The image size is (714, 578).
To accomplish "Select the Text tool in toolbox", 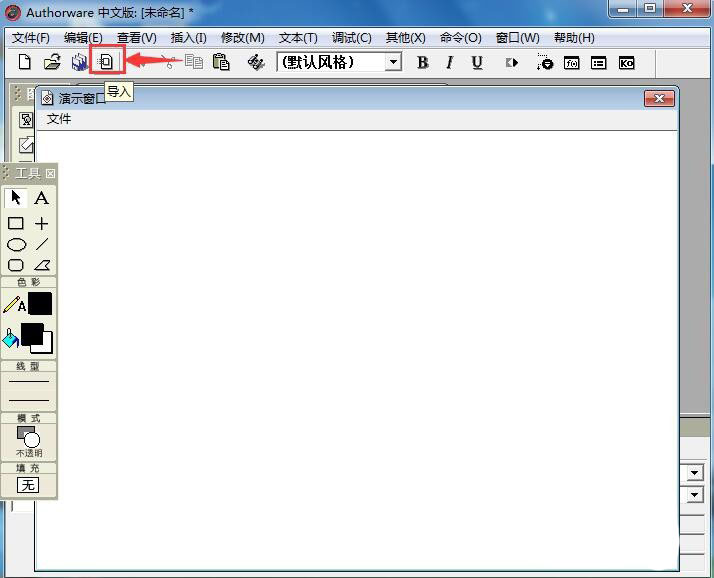I will click(41, 198).
